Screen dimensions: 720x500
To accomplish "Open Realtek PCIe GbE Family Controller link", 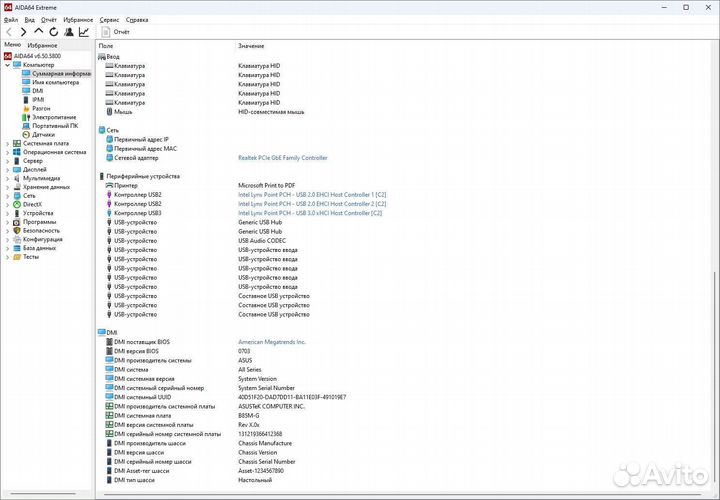I will point(282,158).
